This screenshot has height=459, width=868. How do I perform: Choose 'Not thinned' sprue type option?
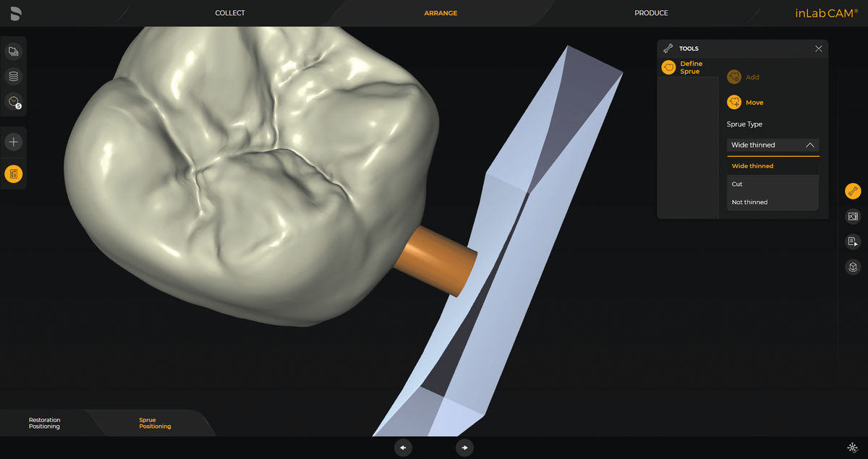click(749, 202)
